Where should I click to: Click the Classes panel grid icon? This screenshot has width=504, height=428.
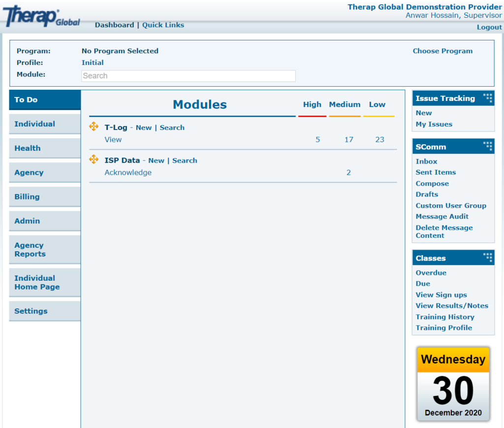coord(487,258)
